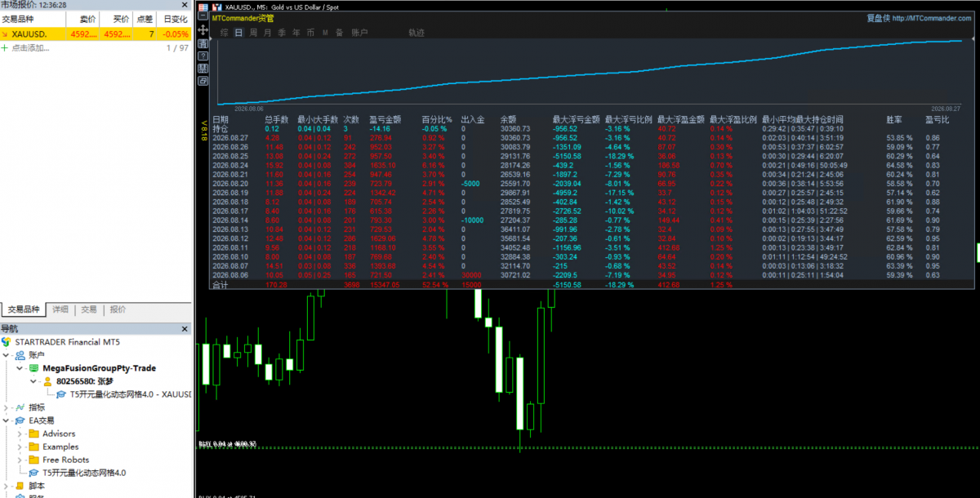Click the MegaFusionGroupPty-Trade server icon
Viewport: 980px width, 498px height.
tap(33, 368)
